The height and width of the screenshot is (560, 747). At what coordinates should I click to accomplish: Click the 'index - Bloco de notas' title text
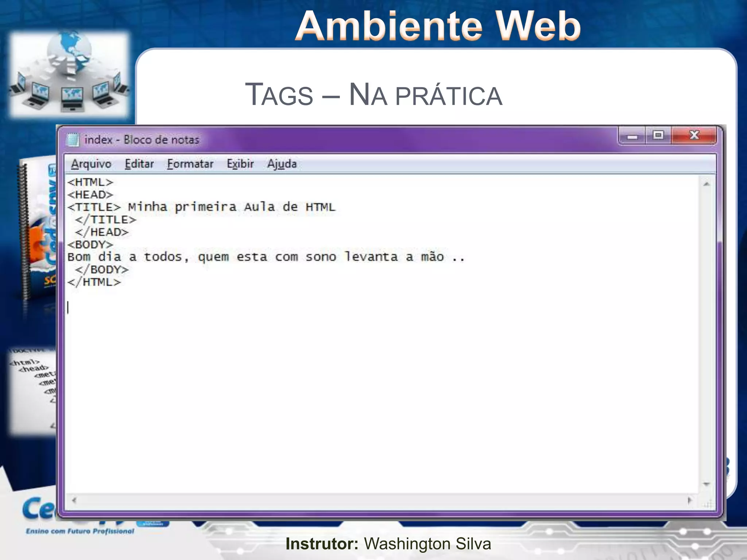click(x=142, y=140)
